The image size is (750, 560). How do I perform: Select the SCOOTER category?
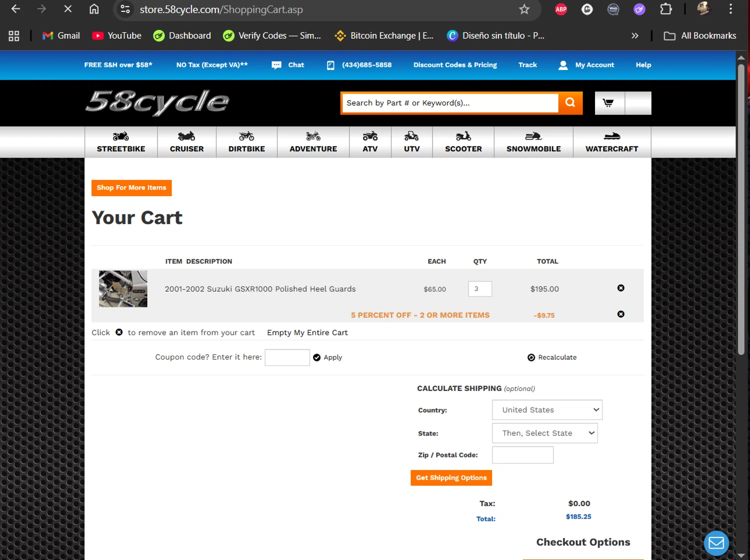pos(463,142)
